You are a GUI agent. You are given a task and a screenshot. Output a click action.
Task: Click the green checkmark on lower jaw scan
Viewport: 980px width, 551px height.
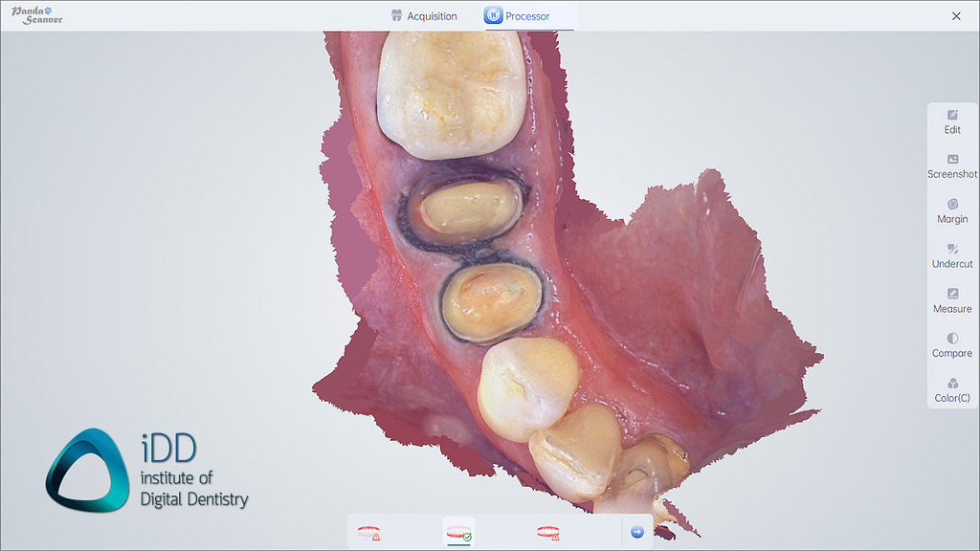(468, 535)
